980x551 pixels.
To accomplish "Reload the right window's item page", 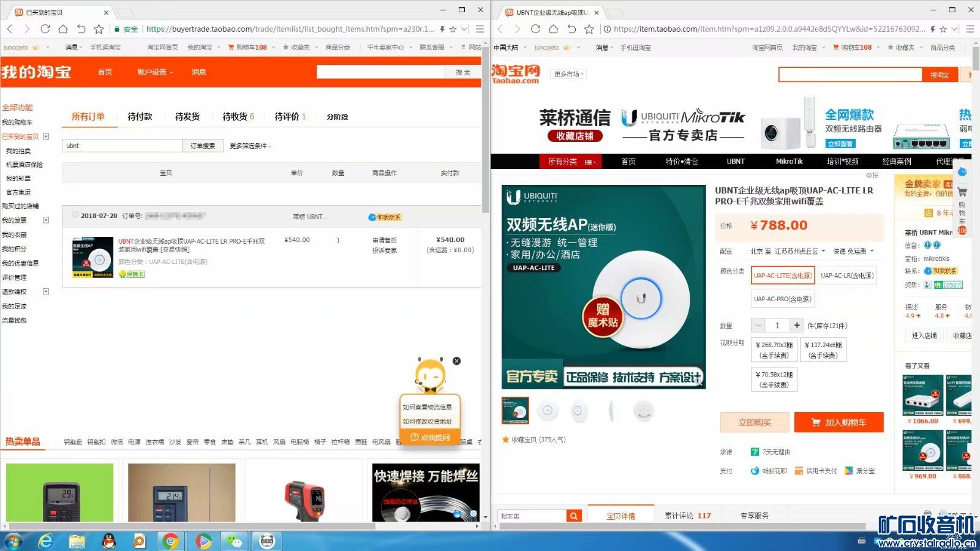I will 535,29.
